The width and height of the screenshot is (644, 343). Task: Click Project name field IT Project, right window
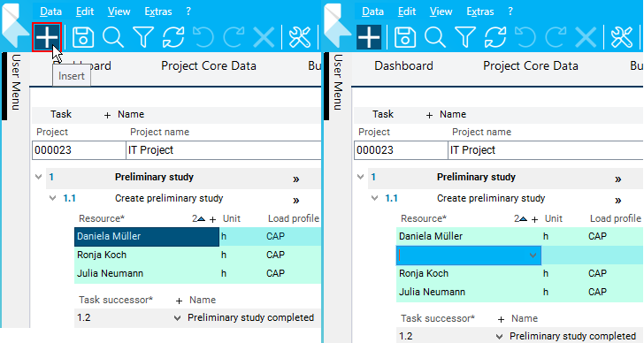point(546,150)
